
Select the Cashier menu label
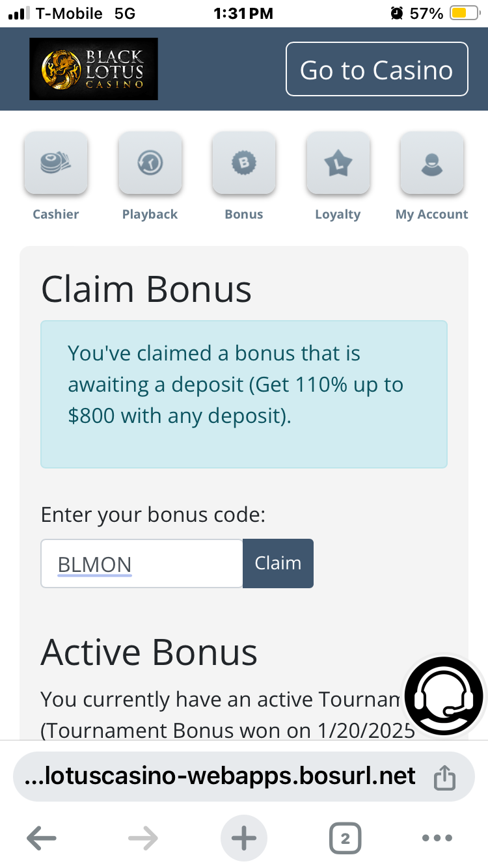56,214
